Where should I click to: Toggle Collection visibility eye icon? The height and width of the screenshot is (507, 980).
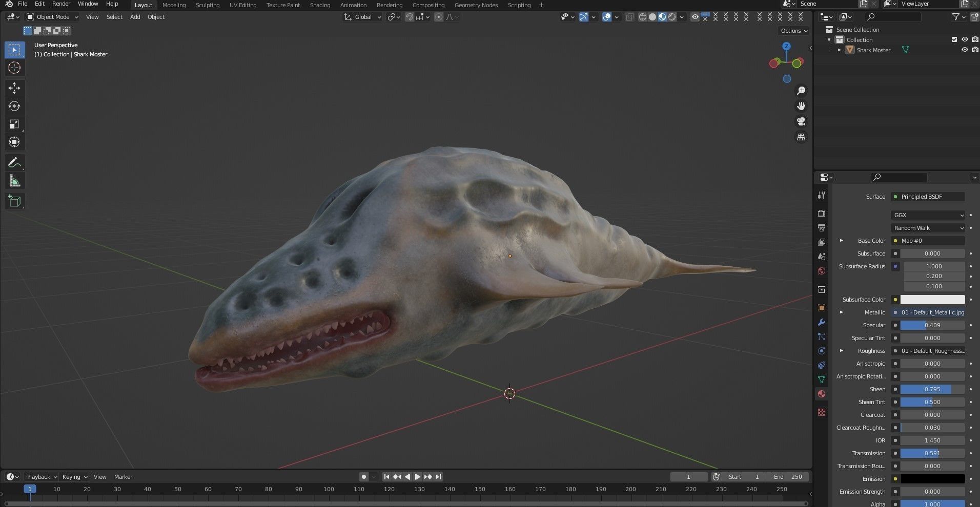tap(965, 39)
